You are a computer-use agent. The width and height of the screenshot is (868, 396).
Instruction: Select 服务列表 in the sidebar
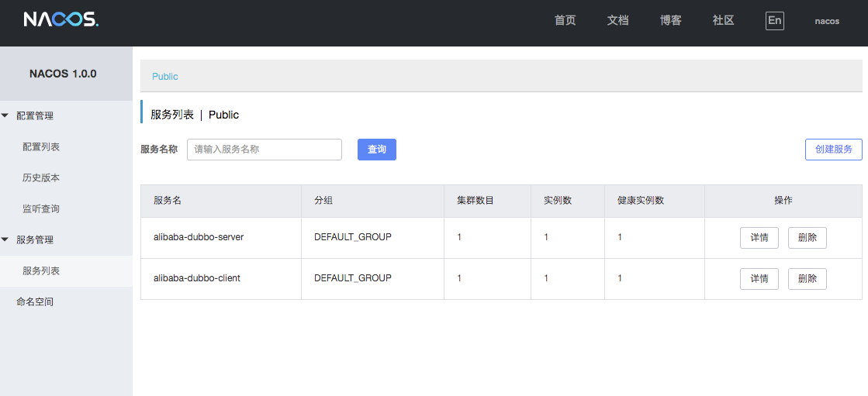[x=41, y=270]
